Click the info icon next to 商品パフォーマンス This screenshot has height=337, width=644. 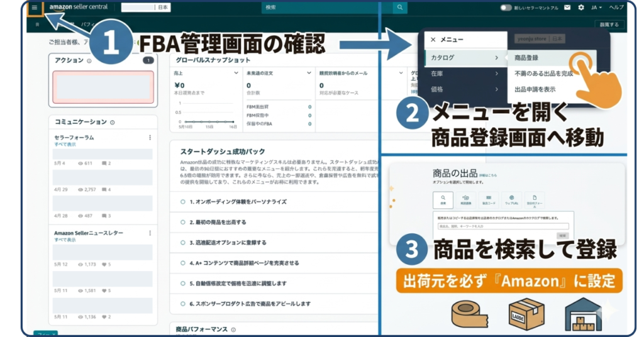(233, 329)
